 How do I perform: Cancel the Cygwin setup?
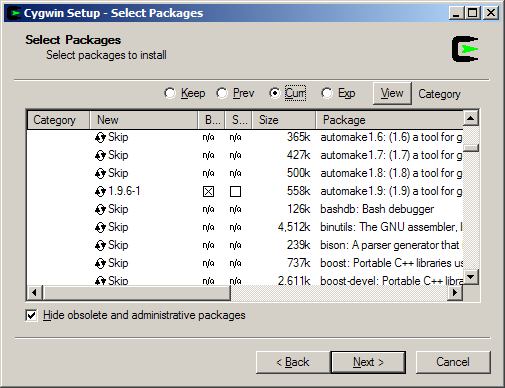pyautogui.click(x=453, y=362)
